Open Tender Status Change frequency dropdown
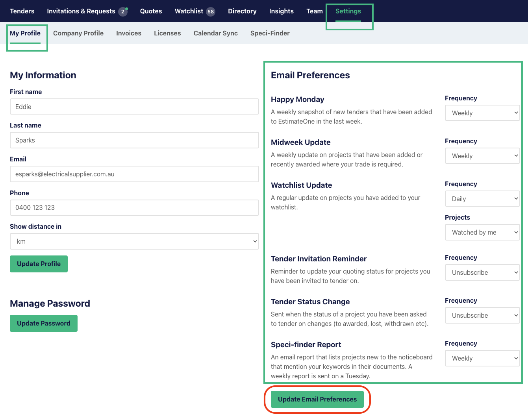The height and width of the screenshot is (420, 528). (482, 315)
